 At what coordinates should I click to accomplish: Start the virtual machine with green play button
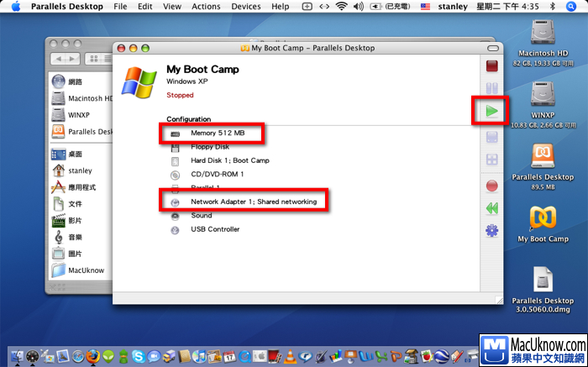coord(491,111)
